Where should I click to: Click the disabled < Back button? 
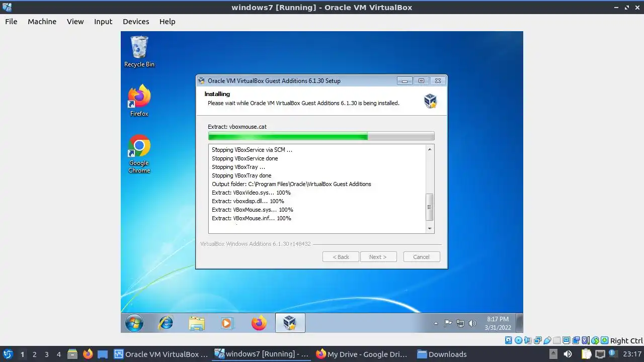(341, 257)
